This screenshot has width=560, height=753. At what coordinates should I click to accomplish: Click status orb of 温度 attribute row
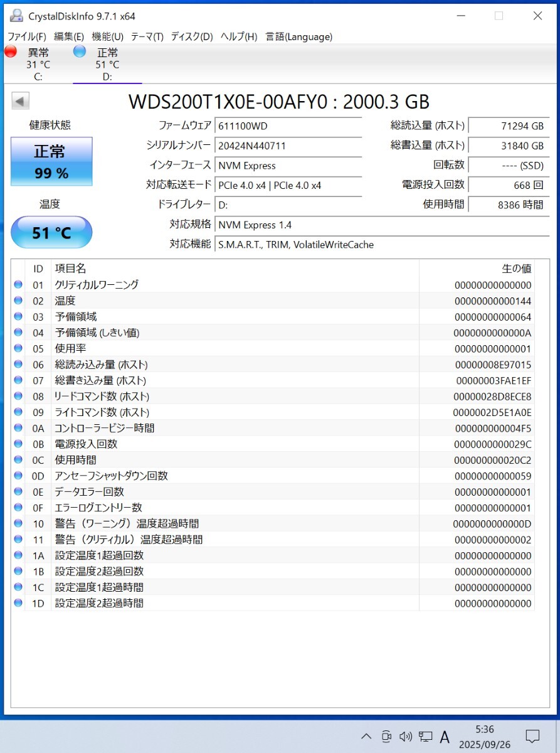pos(18,301)
